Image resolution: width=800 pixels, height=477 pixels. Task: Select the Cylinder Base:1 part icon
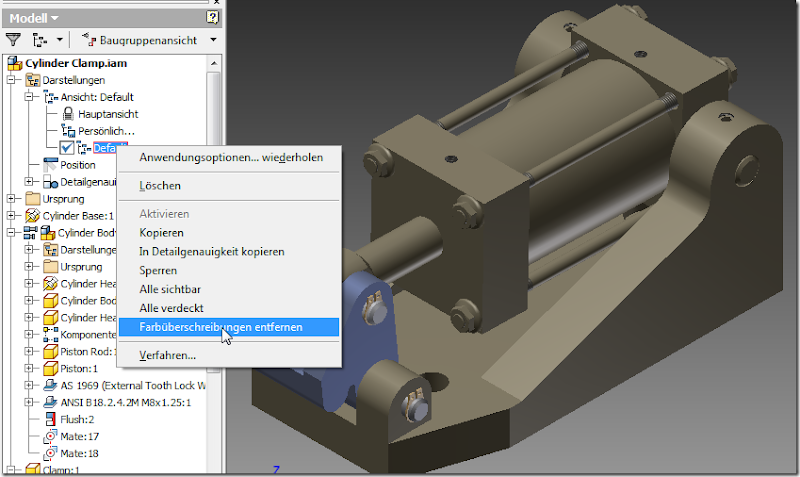pyautogui.click(x=30, y=216)
